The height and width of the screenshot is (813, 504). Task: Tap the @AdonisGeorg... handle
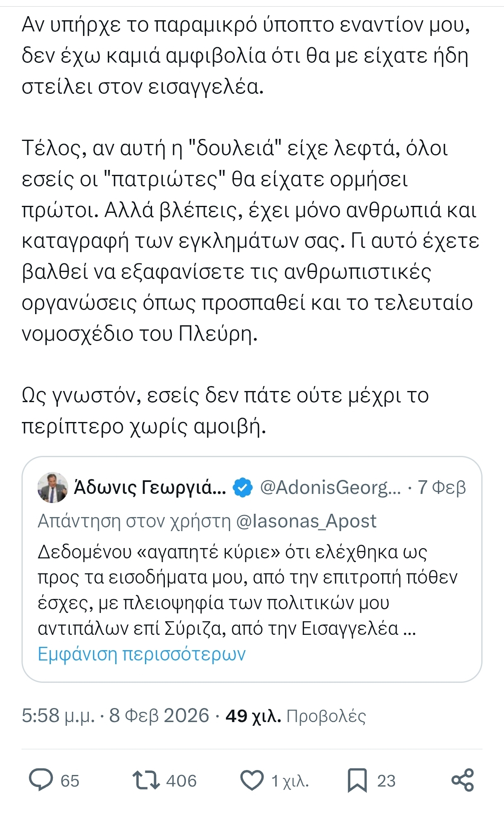point(330,488)
